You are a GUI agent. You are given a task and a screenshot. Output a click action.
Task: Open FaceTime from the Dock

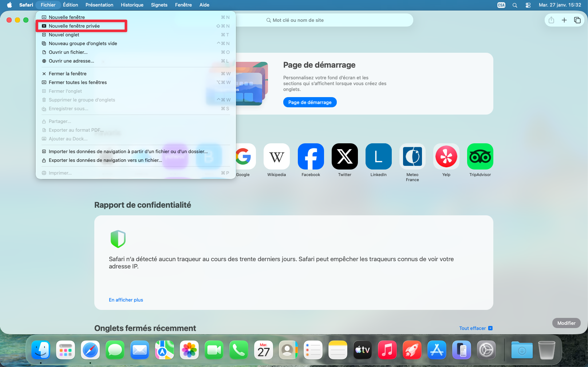click(x=214, y=350)
